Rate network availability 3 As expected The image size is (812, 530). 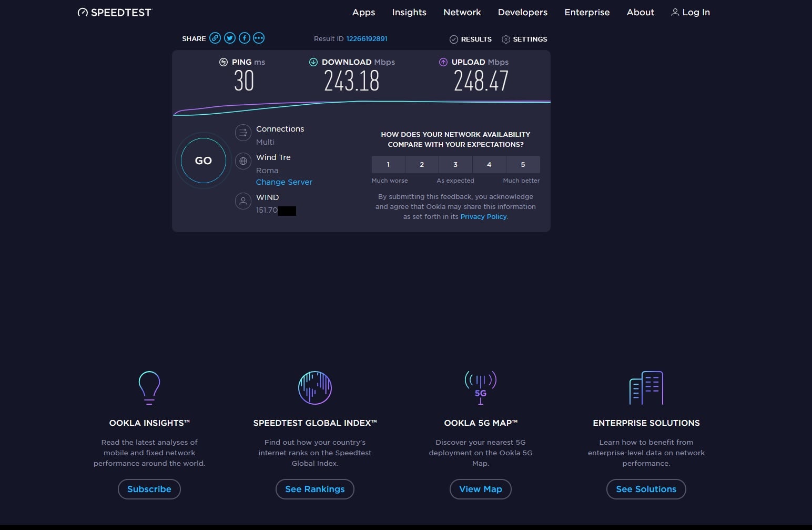(455, 165)
